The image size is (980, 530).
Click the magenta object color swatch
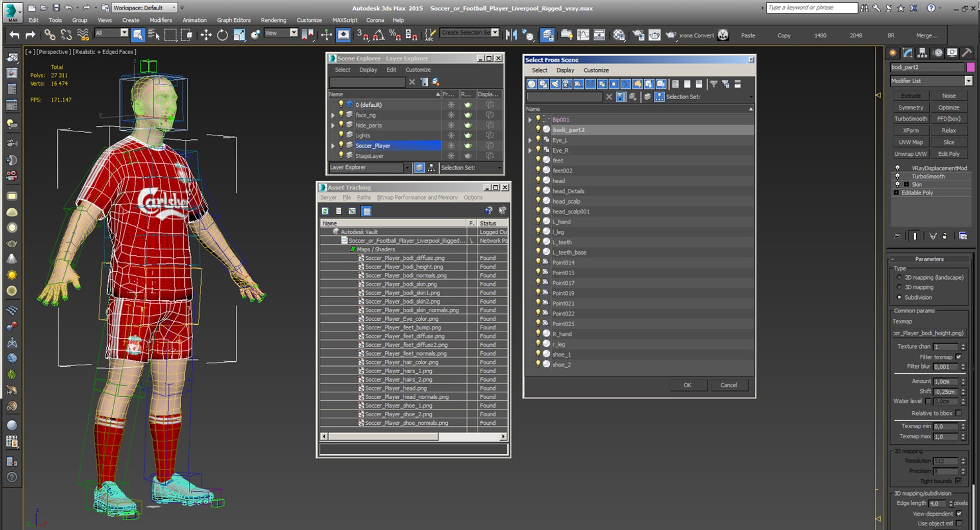pyautogui.click(x=970, y=67)
